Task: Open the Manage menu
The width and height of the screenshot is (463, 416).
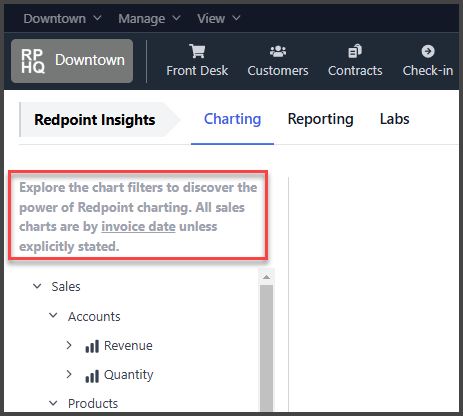Action: (149, 18)
